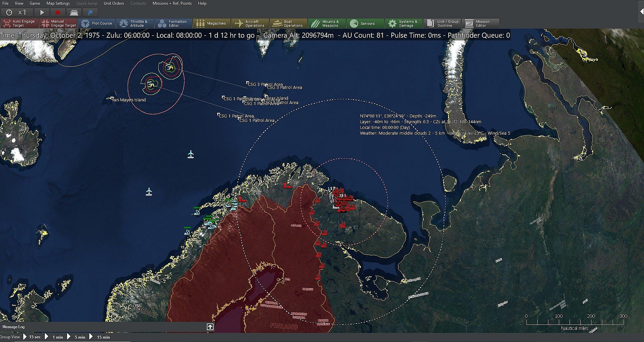The image size is (644, 342).
Task: Open the Help menu
Action: click(x=202, y=3)
